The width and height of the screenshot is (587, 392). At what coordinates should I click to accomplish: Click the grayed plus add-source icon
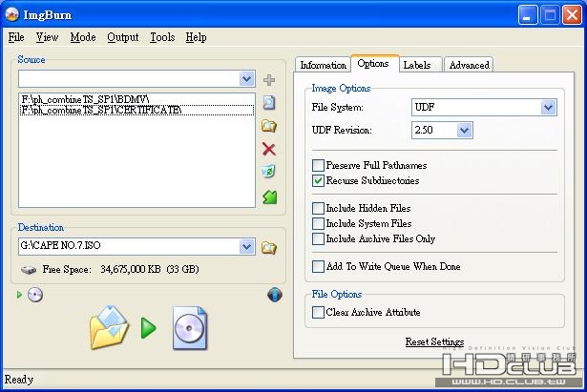click(x=269, y=80)
